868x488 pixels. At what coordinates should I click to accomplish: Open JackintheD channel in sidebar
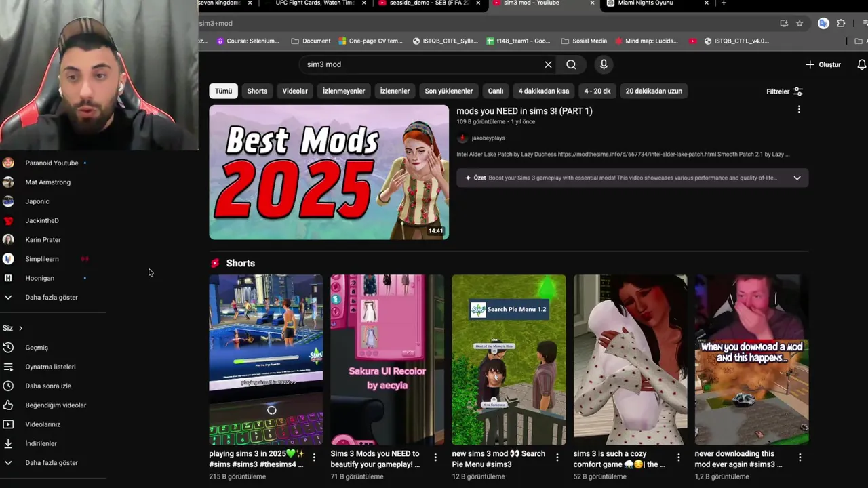(x=42, y=220)
